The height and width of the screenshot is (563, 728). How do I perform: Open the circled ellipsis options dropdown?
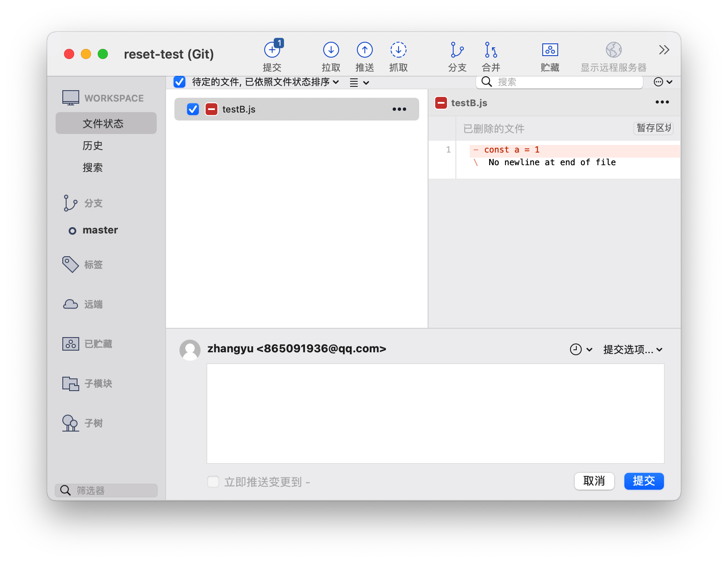click(663, 82)
